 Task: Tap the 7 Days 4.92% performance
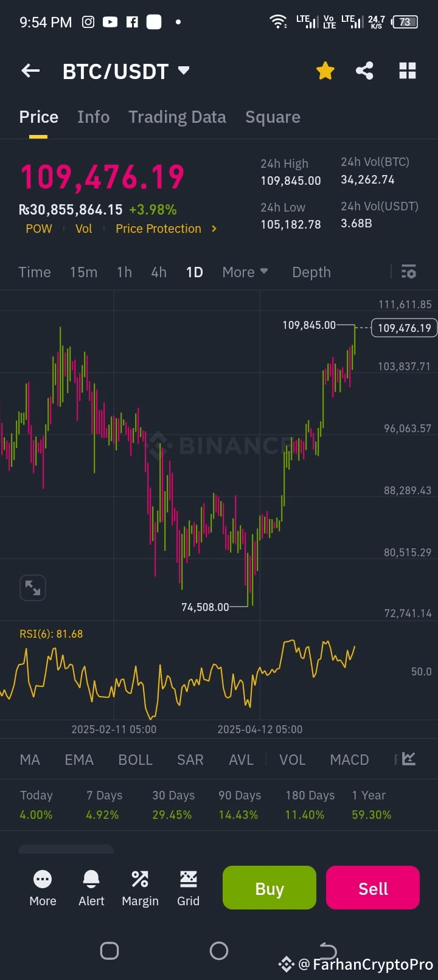click(x=103, y=804)
